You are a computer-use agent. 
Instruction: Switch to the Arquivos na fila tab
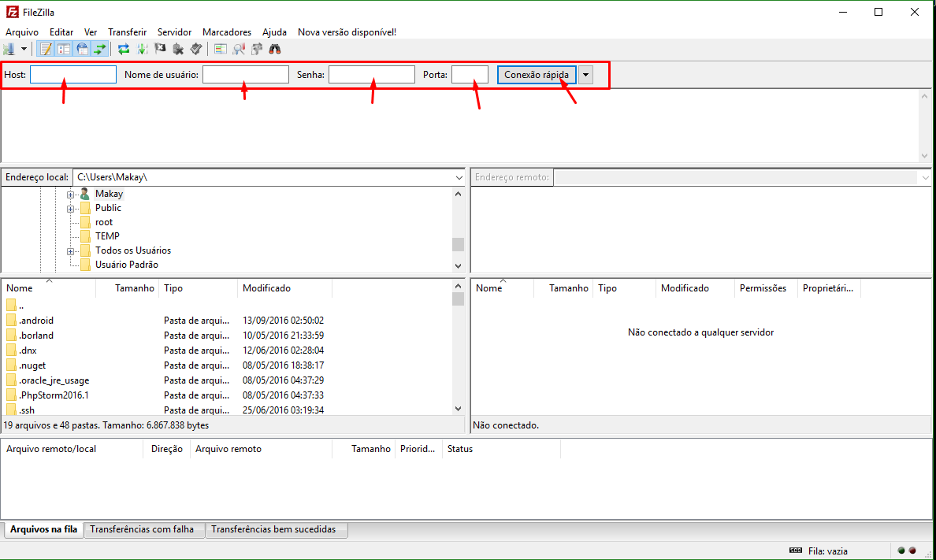(43, 529)
